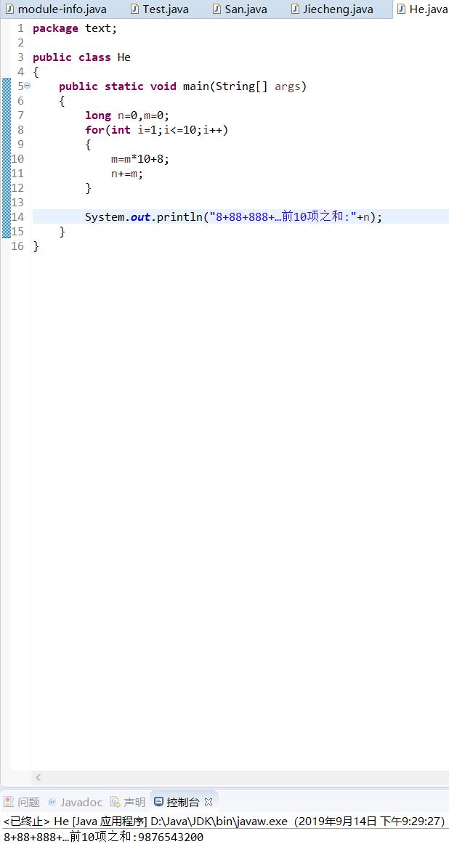Click line number 16 in the gutter
The width and height of the screenshot is (449, 868).
pos(17,246)
